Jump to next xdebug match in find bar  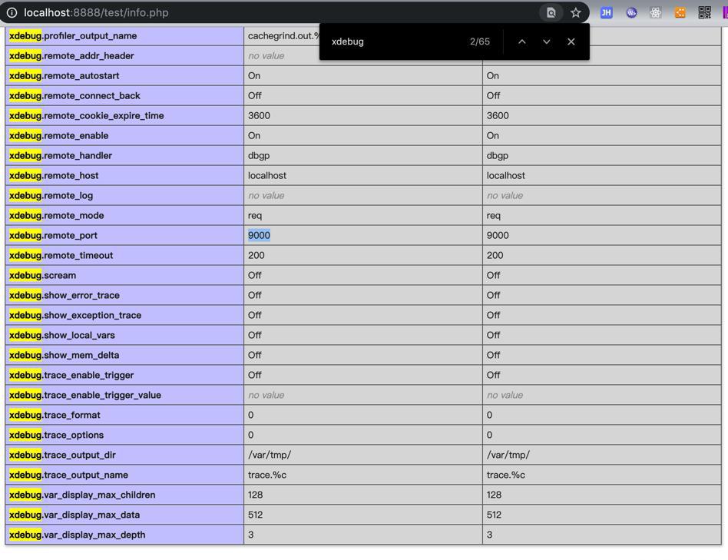547,41
